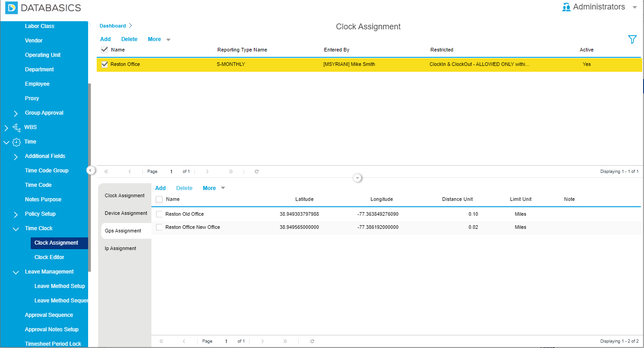Jump to last page of Clock Assignments
The width and height of the screenshot is (644, 348).
click(x=230, y=172)
